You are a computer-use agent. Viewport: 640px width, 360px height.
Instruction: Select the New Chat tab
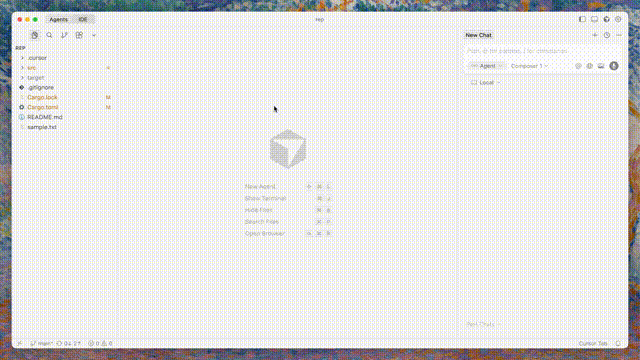click(x=478, y=35)
